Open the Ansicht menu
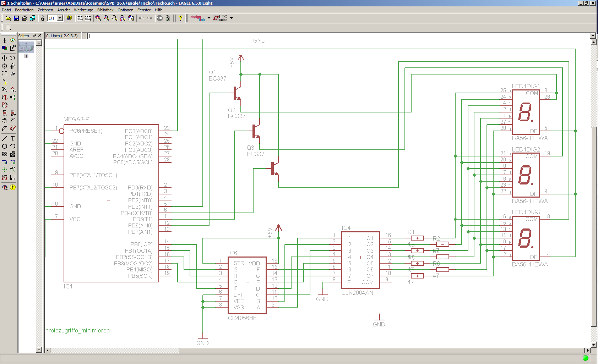The height and width of the screenshot is (364, 598). point(64,10)
